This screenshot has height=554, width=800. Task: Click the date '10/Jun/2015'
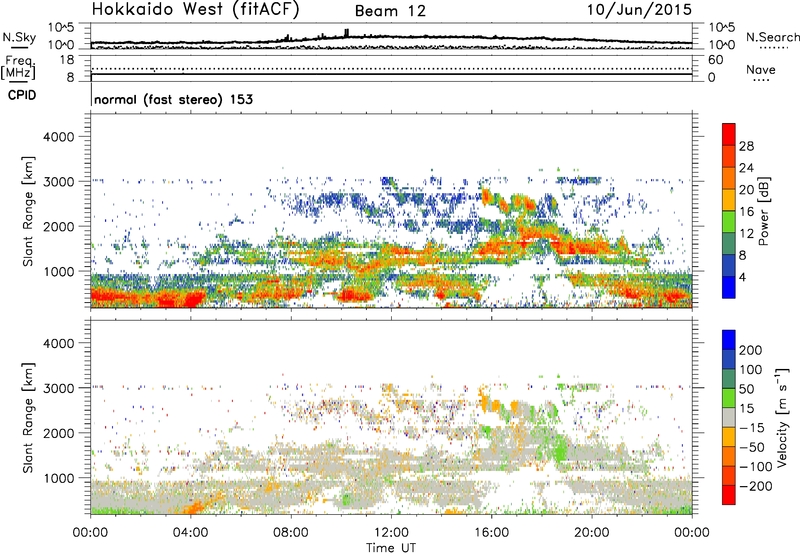tap(639, 10)
